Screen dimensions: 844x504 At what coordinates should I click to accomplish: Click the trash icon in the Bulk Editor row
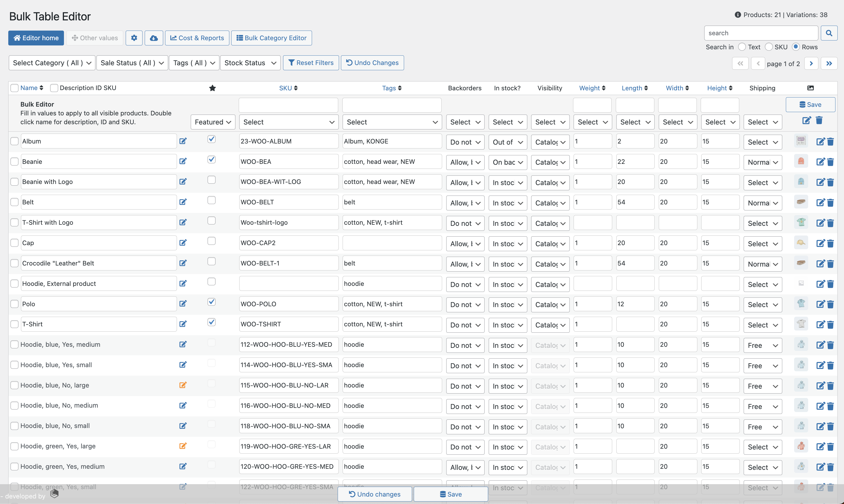click(x=819, y=121)
